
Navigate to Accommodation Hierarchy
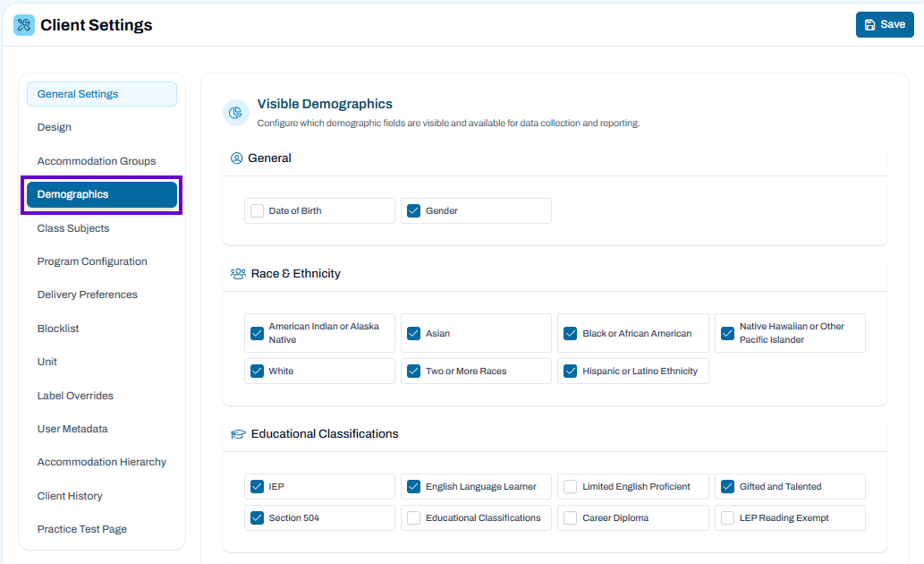(102, 462)
